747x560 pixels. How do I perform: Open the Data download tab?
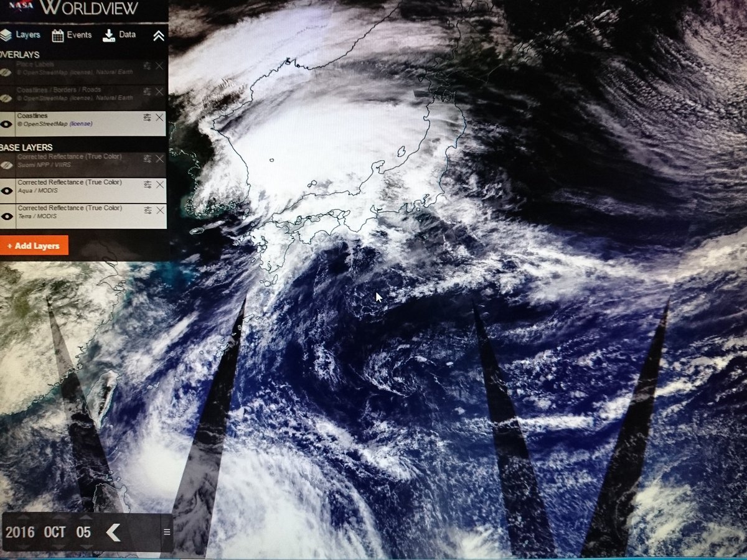[x=119, y=35]
